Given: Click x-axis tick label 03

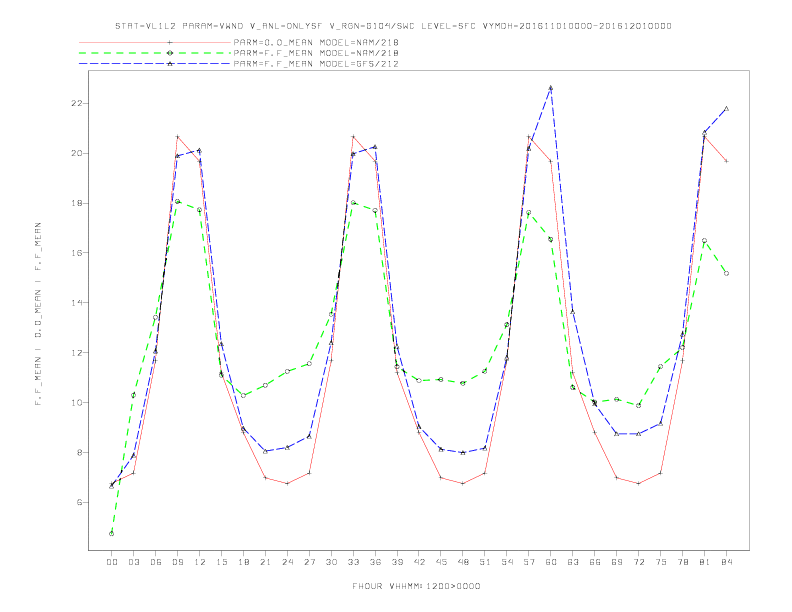Looking at the screenshot, I should [133, 562].
